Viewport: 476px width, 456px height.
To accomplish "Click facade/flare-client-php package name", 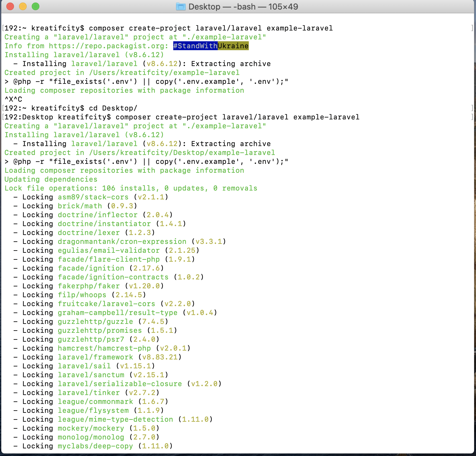I will (109, 259).
